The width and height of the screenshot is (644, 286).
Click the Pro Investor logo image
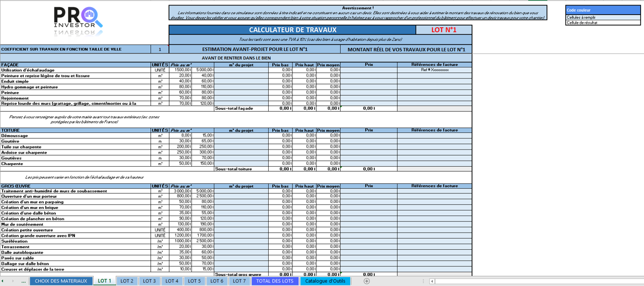click(x=78, y=22)
